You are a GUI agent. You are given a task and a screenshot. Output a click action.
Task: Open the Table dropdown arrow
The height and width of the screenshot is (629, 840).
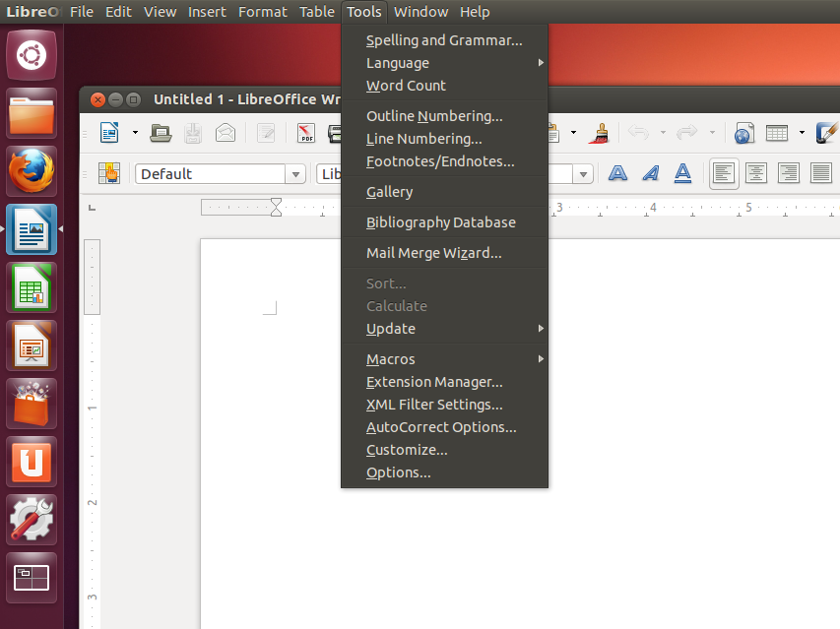tap(802, 133)
